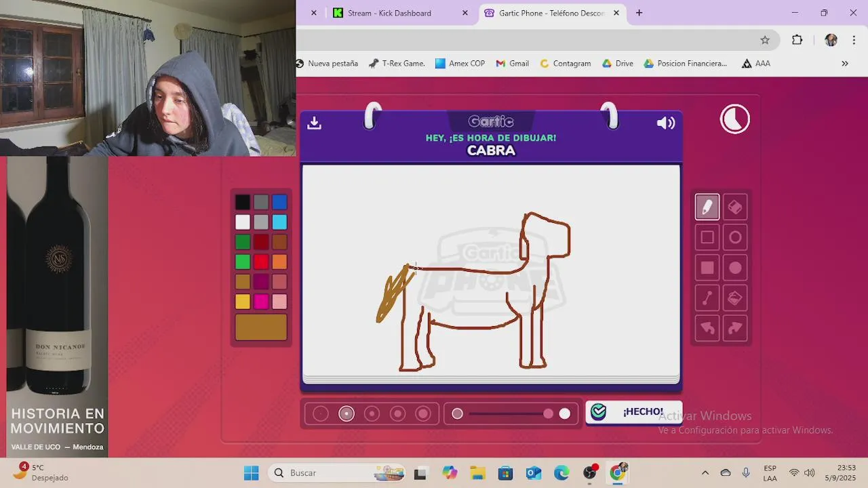Pick the brown color swatch
868x488 pixels.
coord(279,242)
